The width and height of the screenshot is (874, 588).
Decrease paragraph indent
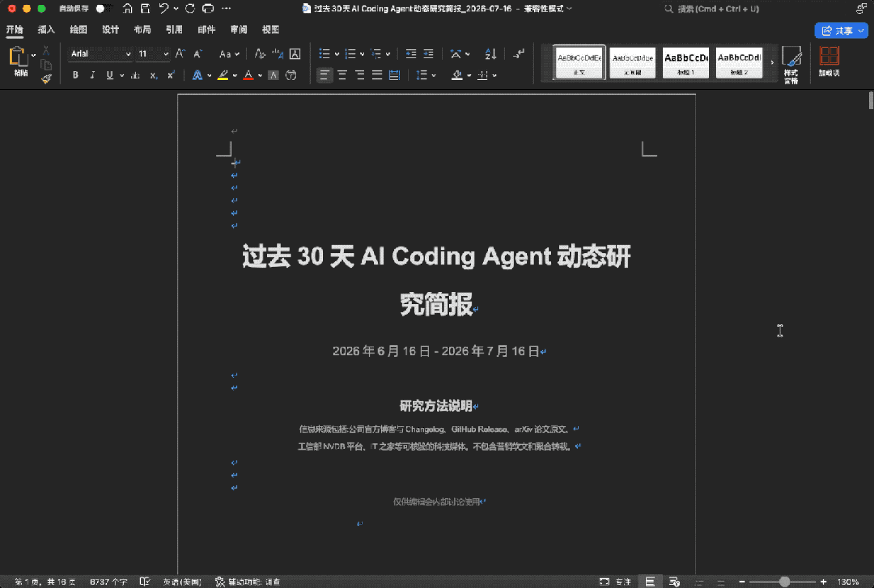coord(411,54)
